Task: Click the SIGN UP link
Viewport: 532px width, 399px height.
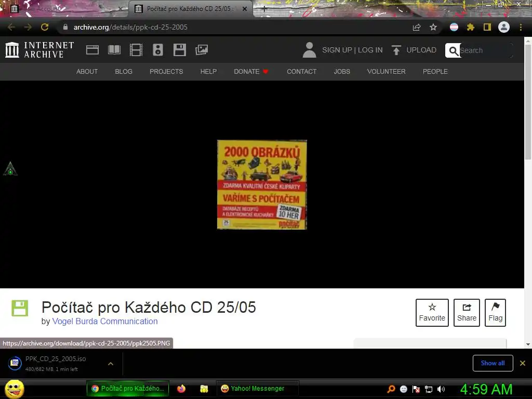Action: click(337, 50)
